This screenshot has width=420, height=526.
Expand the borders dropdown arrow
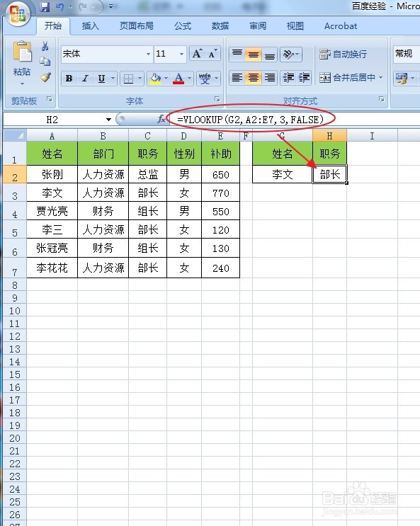click(140, 79)
